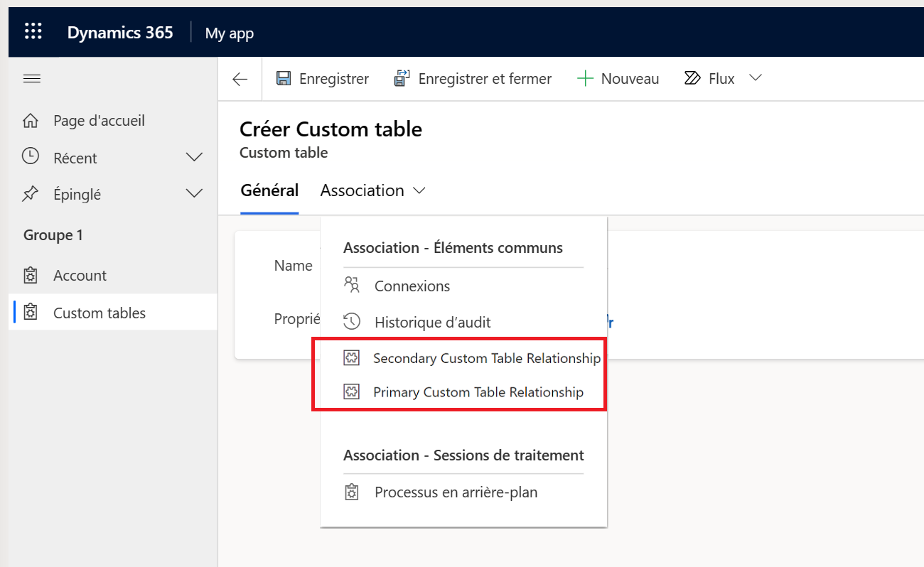Click the Connexions people icon
924x567 pixels.
coord(352,286)
